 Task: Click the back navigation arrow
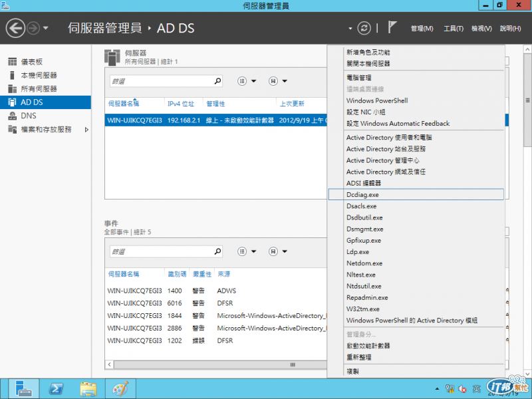click(x=15, y=28)
